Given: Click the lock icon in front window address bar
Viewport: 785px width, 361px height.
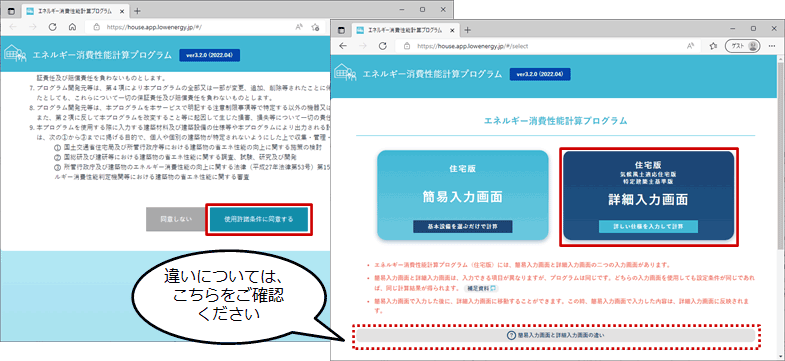Looking at the screenshot, I should [407, 46].
